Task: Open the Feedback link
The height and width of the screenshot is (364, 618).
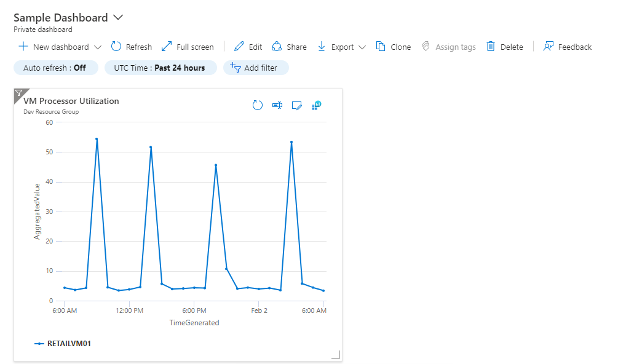Action: point(567,47)
